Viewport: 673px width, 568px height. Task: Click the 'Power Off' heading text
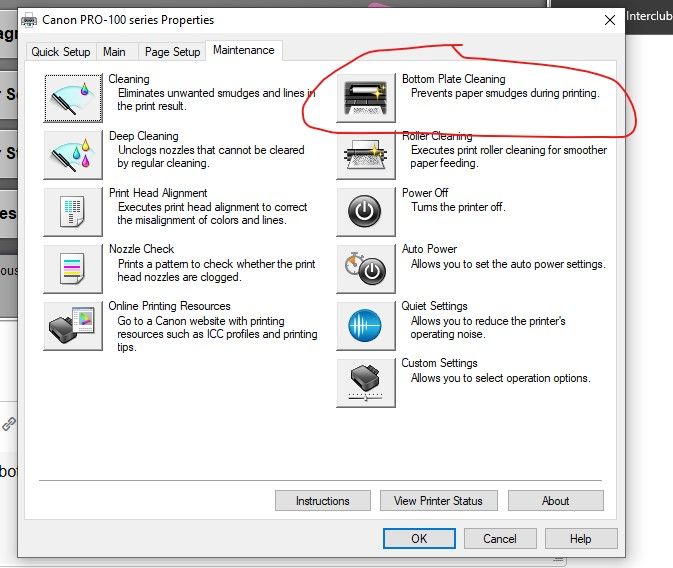click(425, 193)
